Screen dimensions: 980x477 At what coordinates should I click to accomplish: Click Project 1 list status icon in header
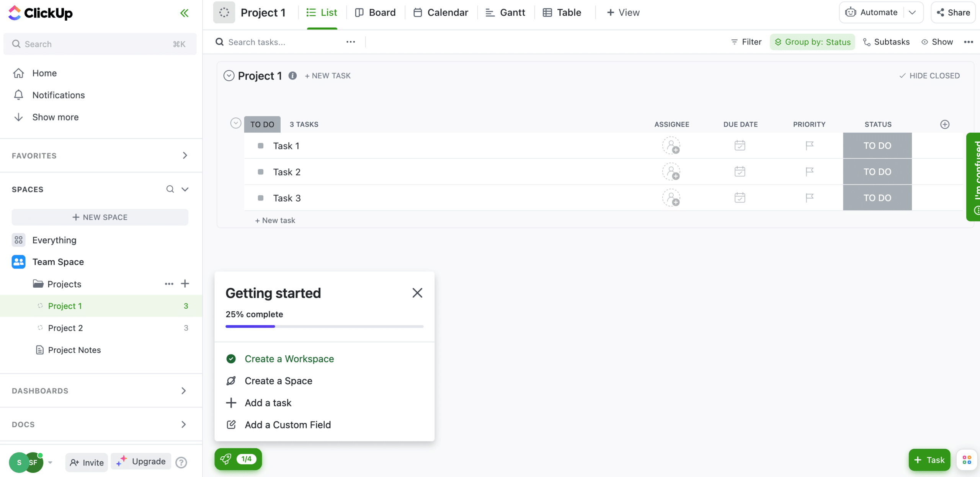click(224, 13)
